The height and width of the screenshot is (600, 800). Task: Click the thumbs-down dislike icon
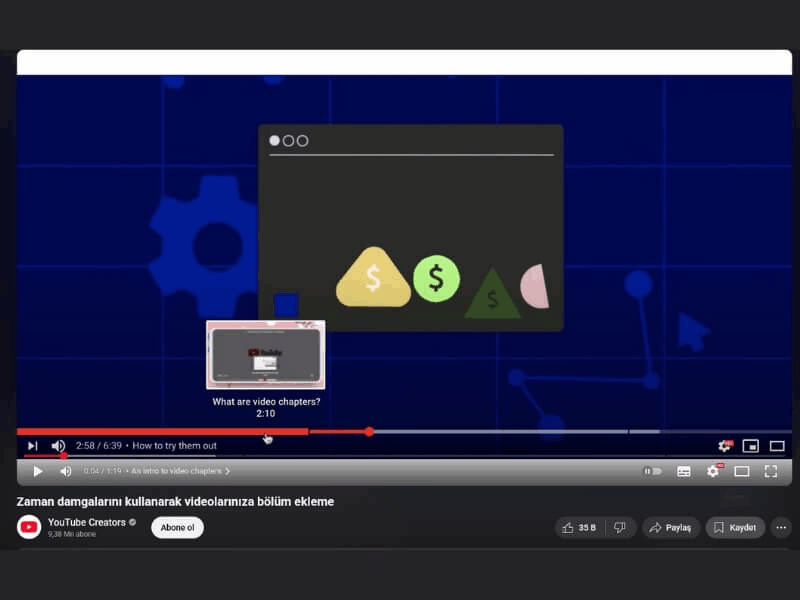coord(620,527)
